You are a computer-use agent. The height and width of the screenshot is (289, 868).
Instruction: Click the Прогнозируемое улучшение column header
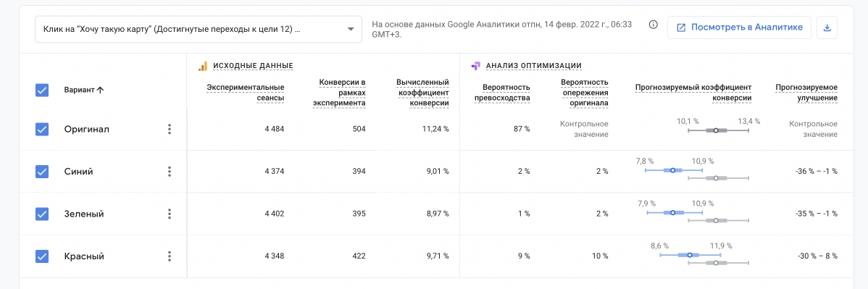(x=806, y=93)
